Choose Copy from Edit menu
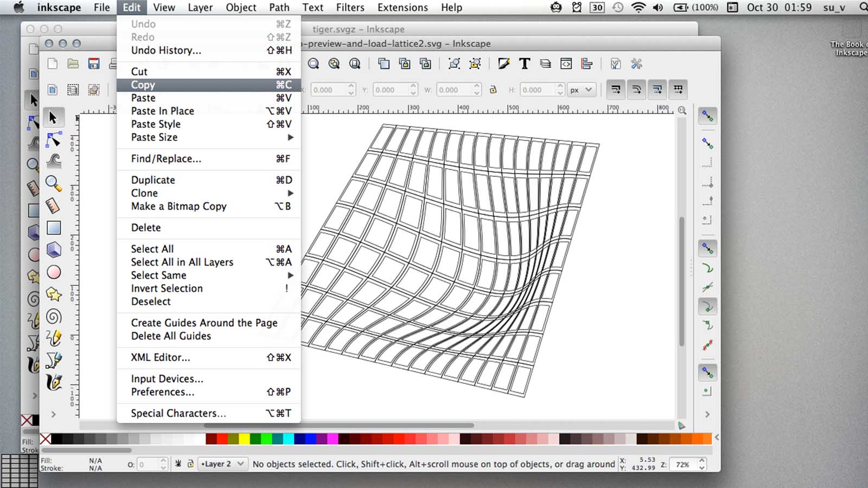This screenshot has width=868, height=488. pyautogui.click(x=209, y=85)
